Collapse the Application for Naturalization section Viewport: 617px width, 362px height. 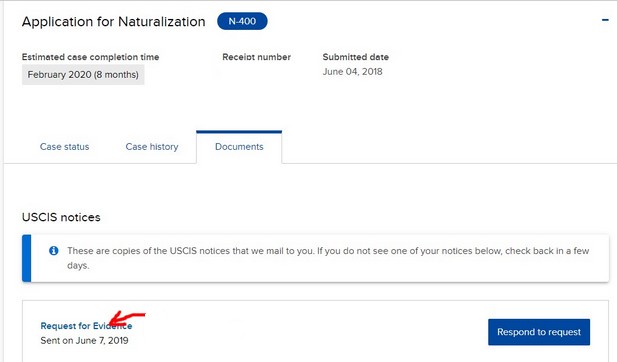[x=605, y=20]
